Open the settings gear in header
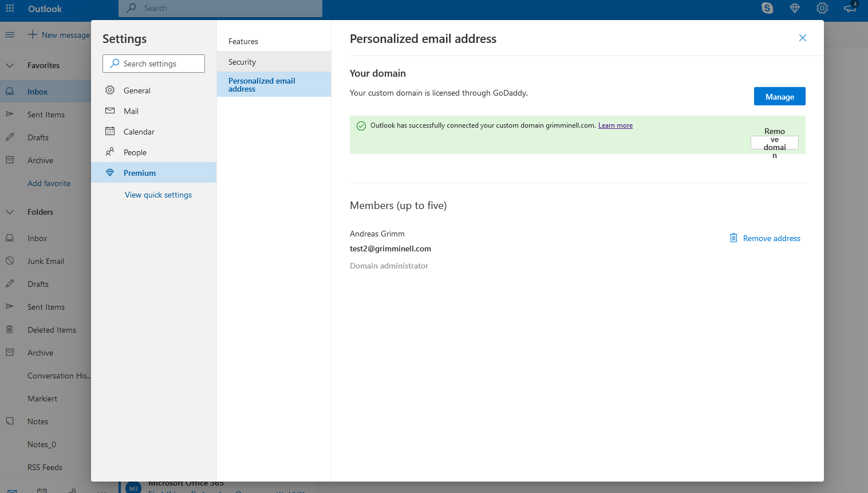The width and height of the screenshot is (868, 493). pyautogui.click(x=822, y=8)
